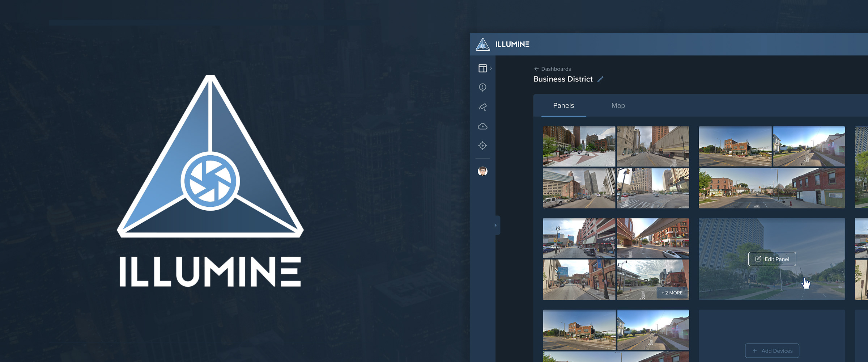Expand the chevron next to dashboards icon
Viewport: 868px width, 362px height.
coord(491,68)
